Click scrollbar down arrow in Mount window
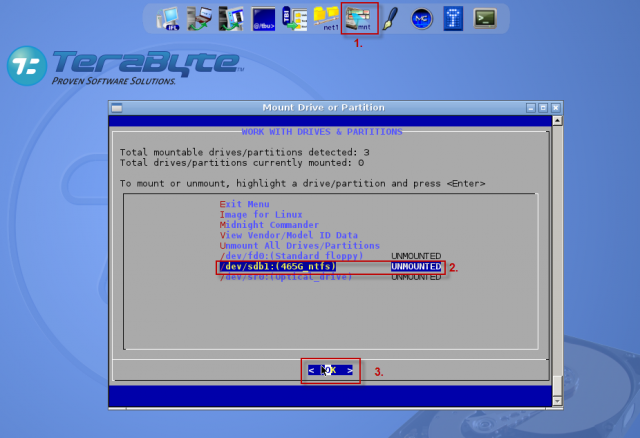The height and width of the screenshot is (438, 640). (557, 401)
